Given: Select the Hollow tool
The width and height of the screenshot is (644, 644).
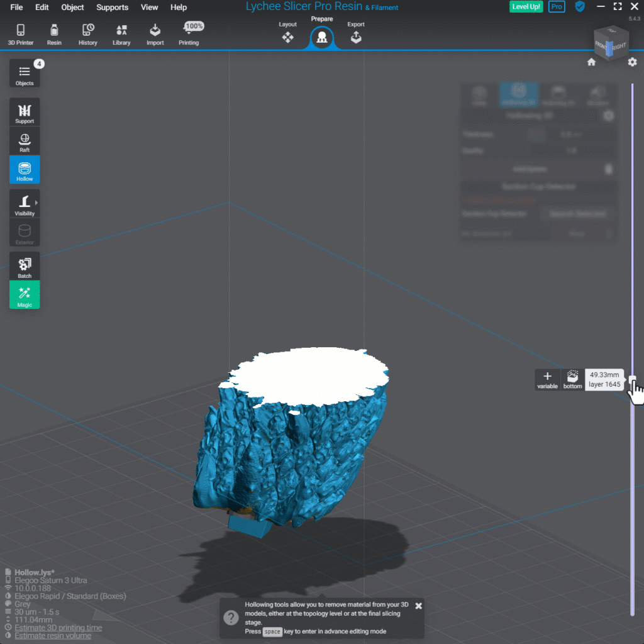Looking at the screenshot, I should click(24, 169).
